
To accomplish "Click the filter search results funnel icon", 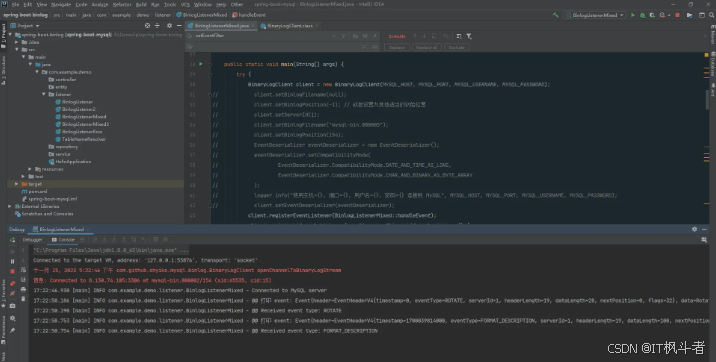I will click(x=469, y=36).
